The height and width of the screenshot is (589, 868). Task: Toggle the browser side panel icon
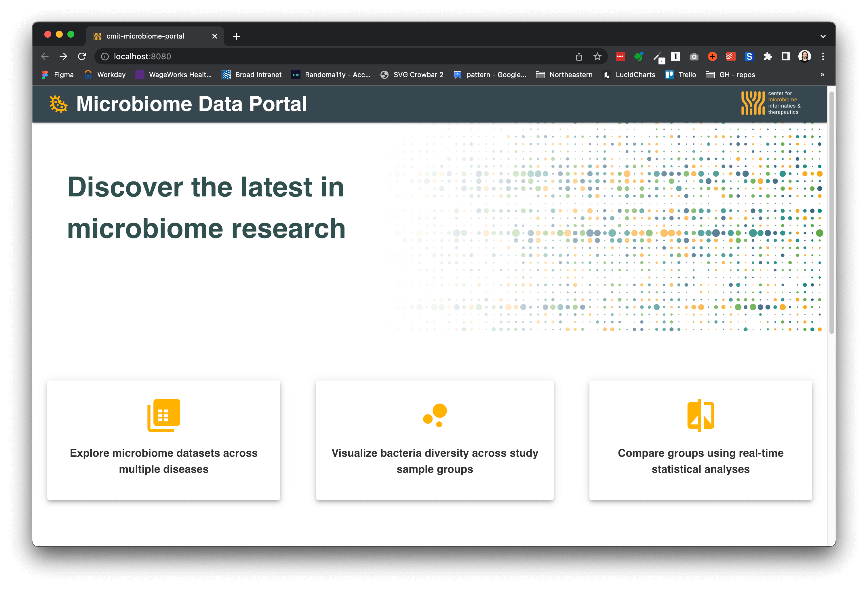[x=786, y=56]
